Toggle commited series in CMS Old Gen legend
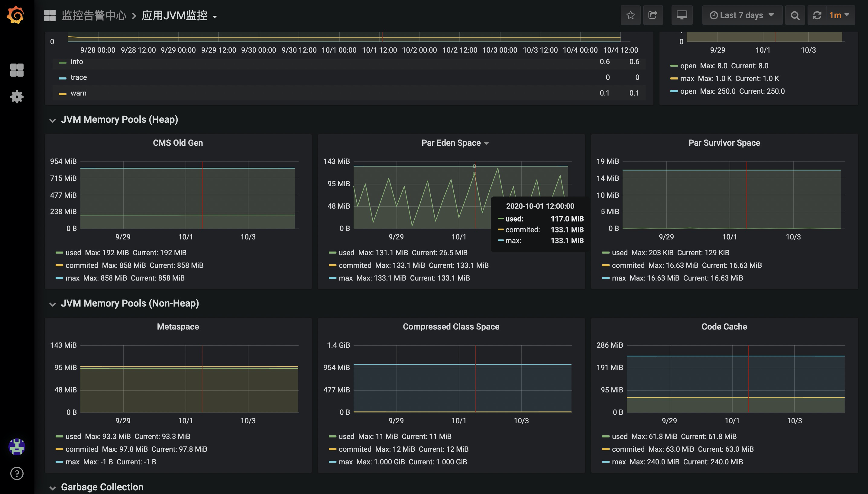868x494 pixels. pos(82,265)
